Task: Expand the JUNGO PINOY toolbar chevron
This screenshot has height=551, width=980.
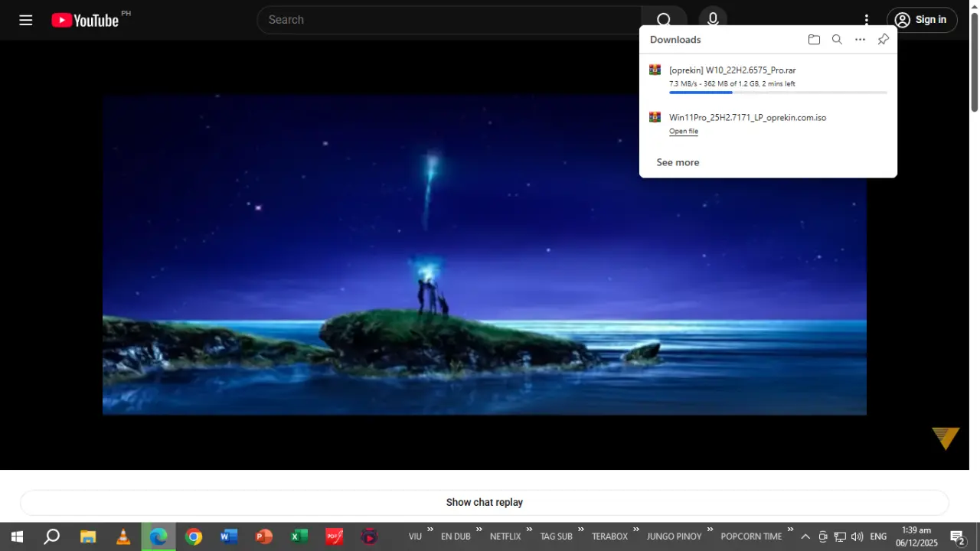Action: click(710, 529)
